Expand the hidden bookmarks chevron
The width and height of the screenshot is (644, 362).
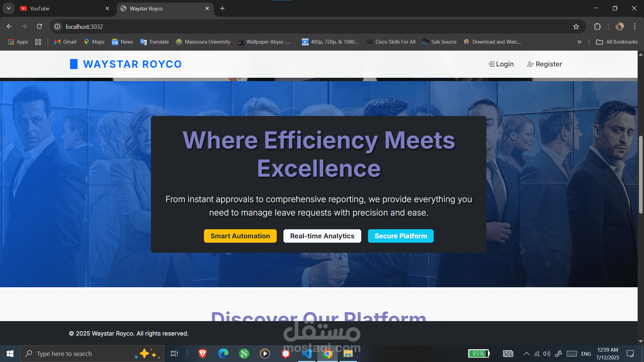click(x=579, y=42)
